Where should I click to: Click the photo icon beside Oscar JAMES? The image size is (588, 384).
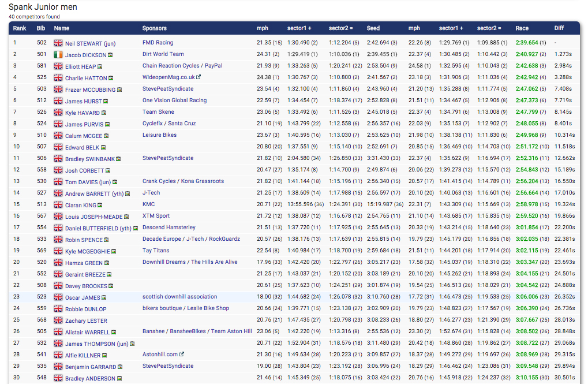[x=104, y=298]
